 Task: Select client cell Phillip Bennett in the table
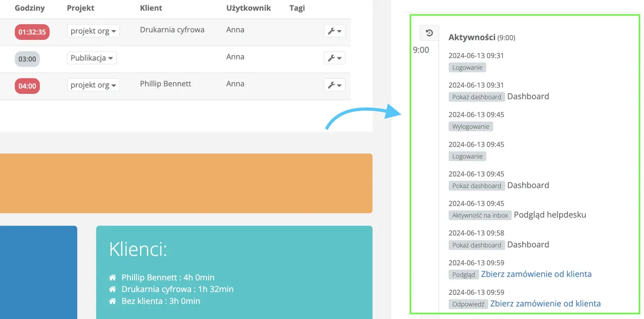pyautogui.click(x=165, y=84)
